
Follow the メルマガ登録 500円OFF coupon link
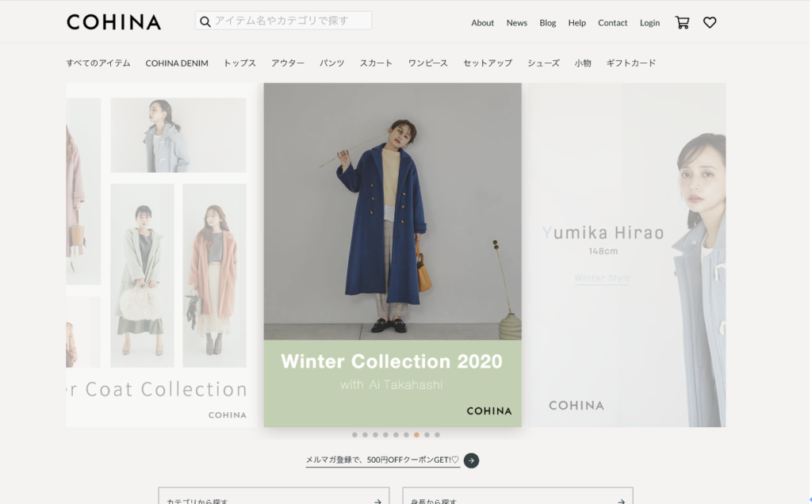382,460
